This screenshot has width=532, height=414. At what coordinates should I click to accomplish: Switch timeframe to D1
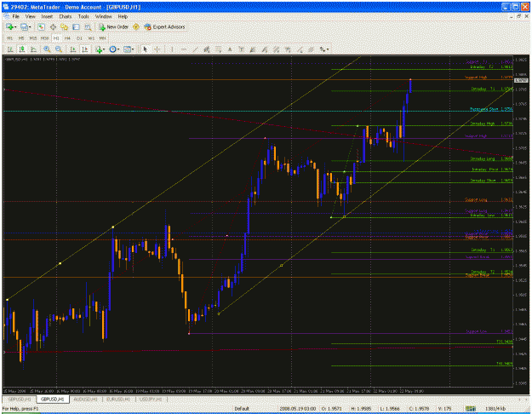click(79, 38)
